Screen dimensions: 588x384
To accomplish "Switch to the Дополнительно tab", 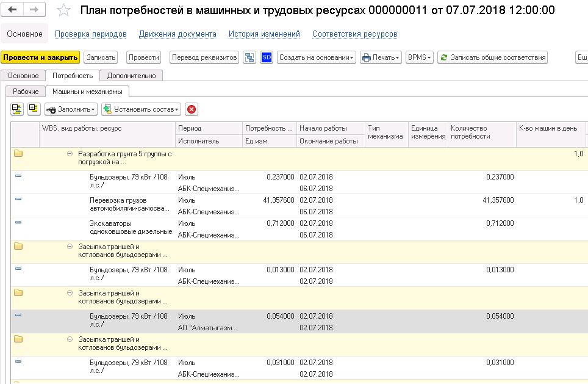I will [131, 76].
